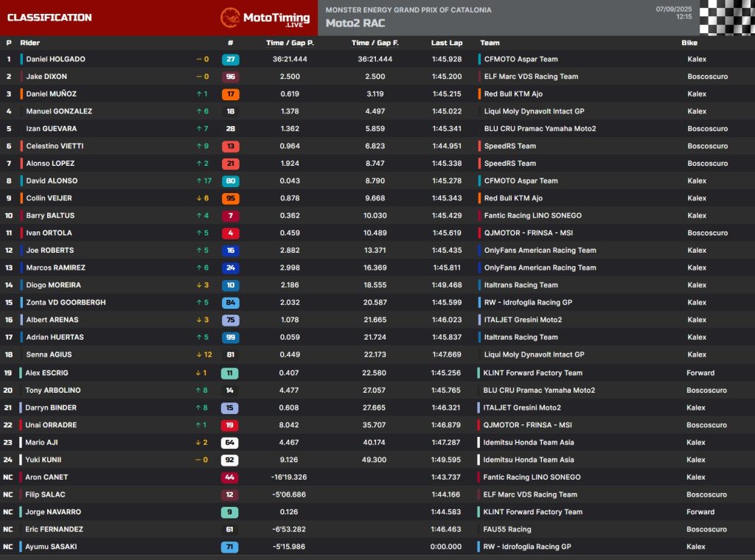
Task: Click position change up 17 for Alonso
Action: (x=204, y=181)
